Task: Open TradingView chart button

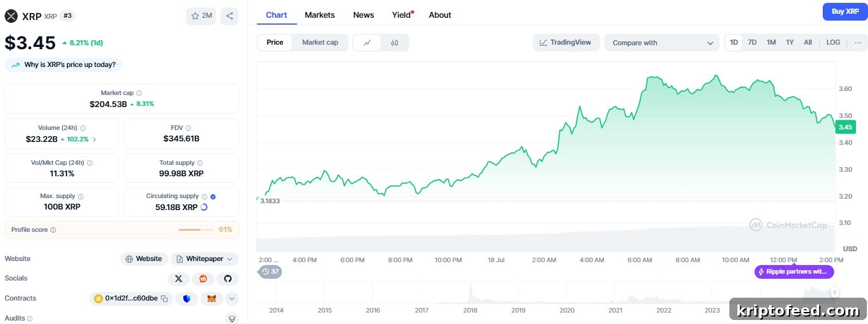Action: click(x=566, y=43)
